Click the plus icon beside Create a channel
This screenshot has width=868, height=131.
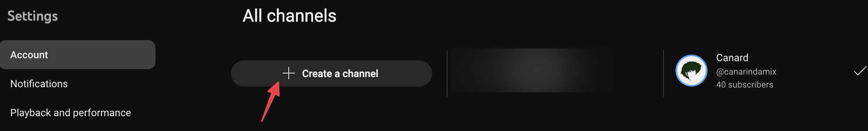click(x=289, y=73)
